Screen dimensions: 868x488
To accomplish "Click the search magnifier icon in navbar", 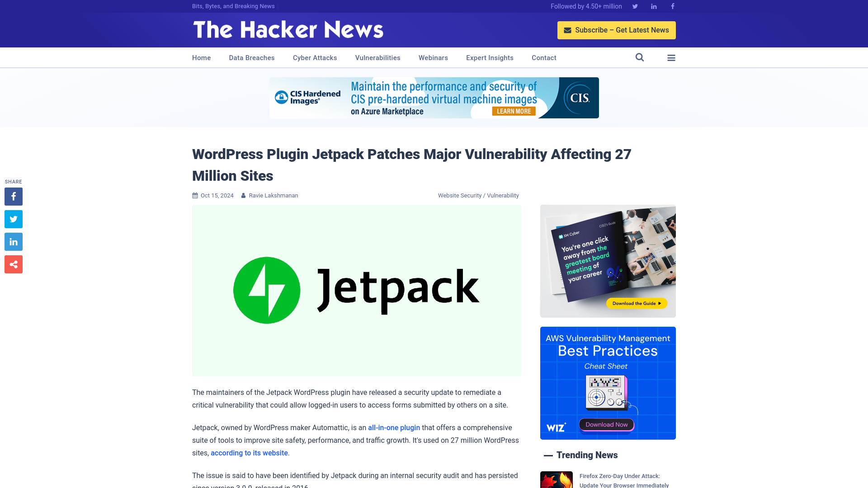I will (640, 57).
